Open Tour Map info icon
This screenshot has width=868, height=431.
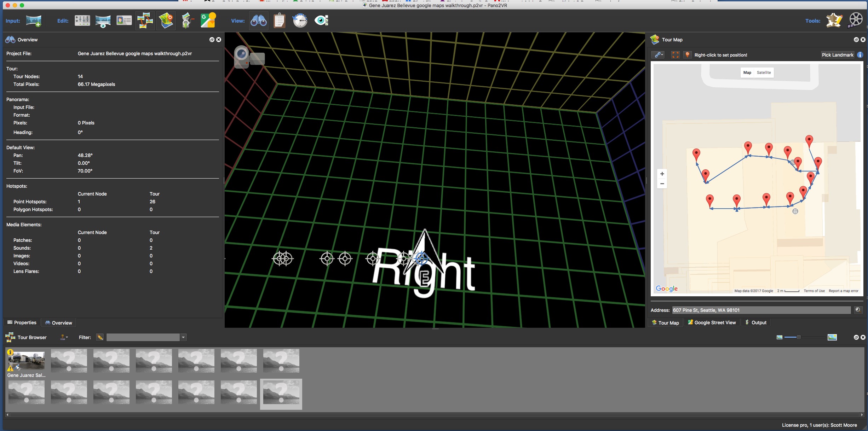(860, 55)
